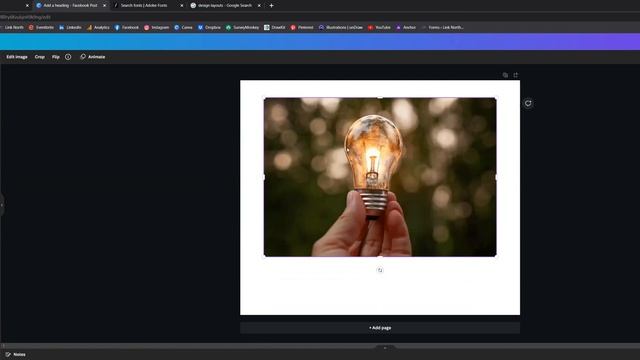Click the duplicate page icon above canvas

(x=505, y=75)
